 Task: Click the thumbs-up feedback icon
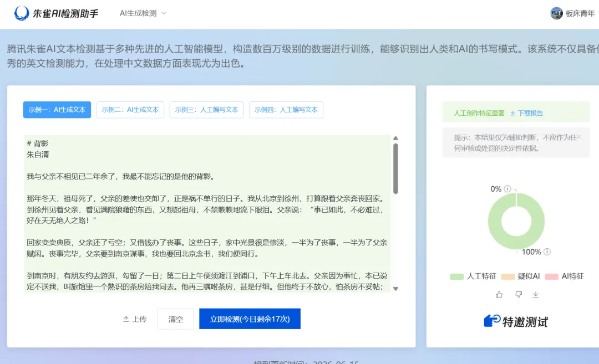tap(499, 295)
